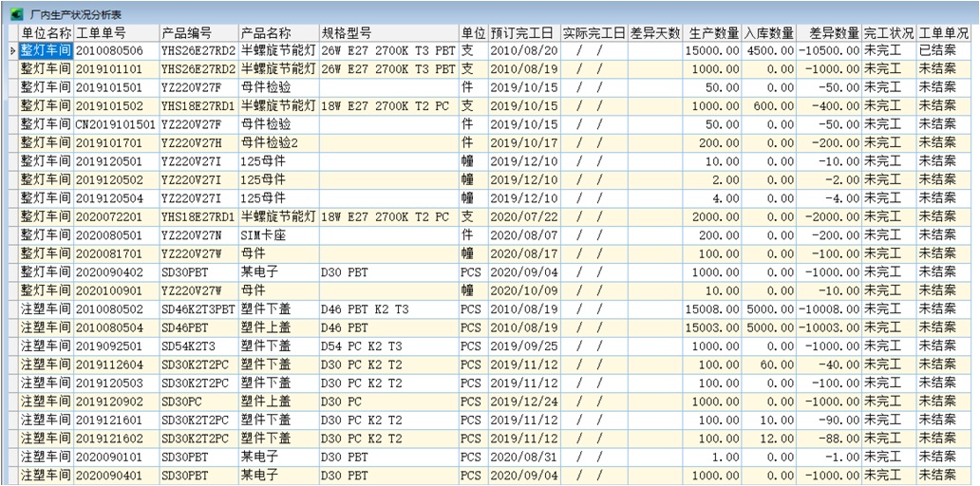The width and height of the screenshot is (980, 486).
Task: Click the 规格型号 column header
Action: [388, 33]
